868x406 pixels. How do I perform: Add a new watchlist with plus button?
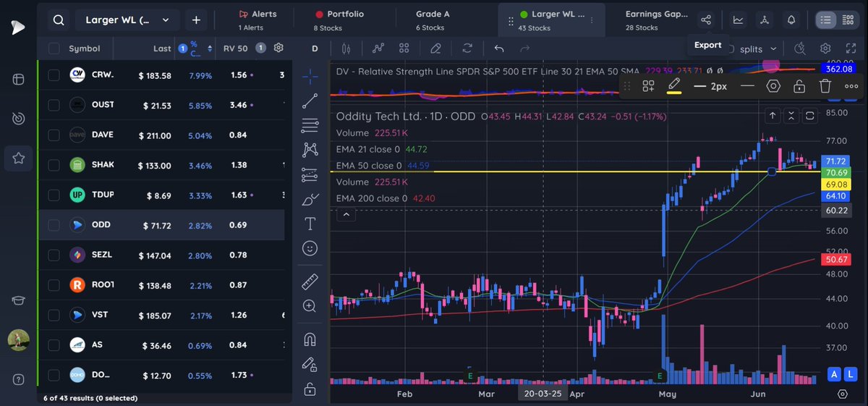tap(196, 20)
